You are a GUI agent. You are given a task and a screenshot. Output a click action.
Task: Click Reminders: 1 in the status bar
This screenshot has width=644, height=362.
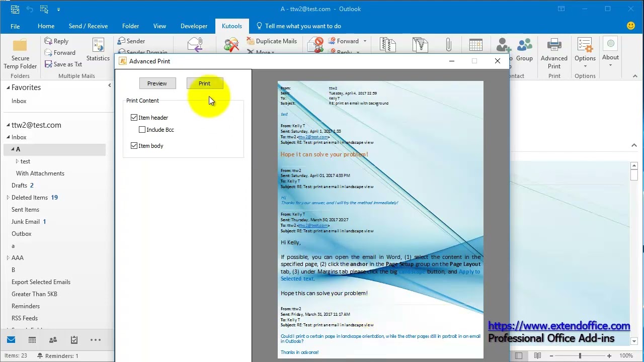[x=58, y=356]
